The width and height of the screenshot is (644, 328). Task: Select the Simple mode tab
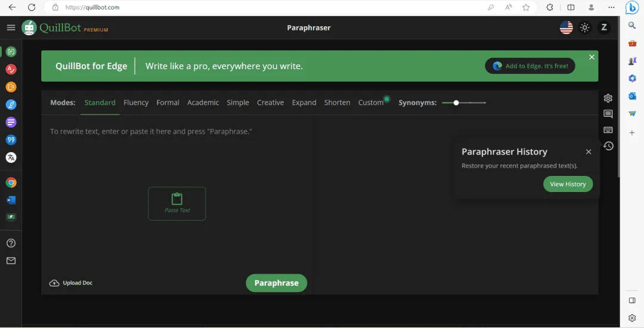[x=238, y=103]
